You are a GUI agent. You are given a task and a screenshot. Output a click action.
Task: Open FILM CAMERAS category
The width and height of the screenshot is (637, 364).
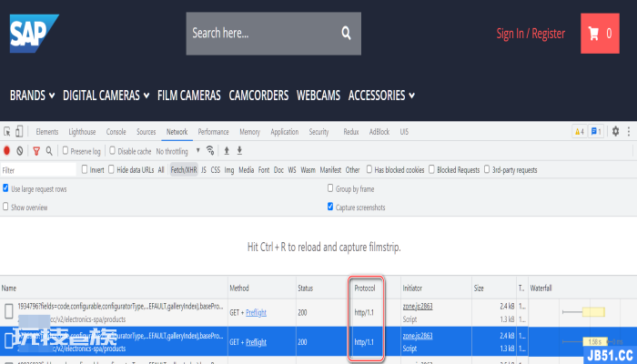click(x=189, y=96)
